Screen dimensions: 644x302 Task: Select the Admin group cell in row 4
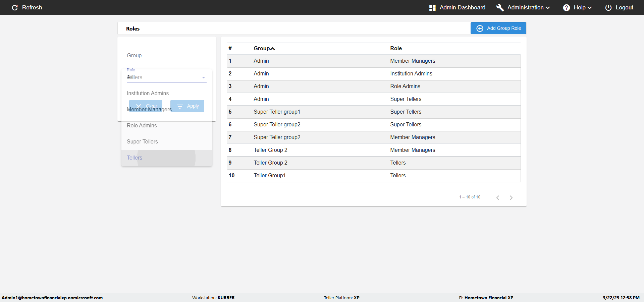[261, 99]
